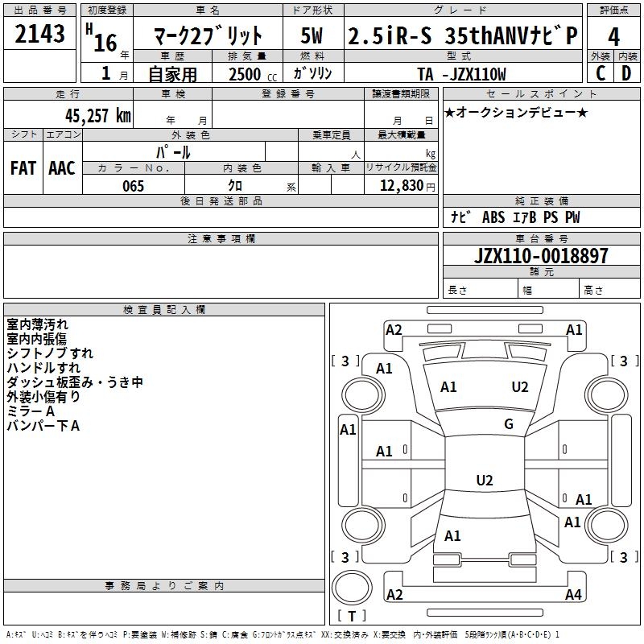Viewport: 644px width, 644px height.
Task: Select the 輸入車 header
Action: [331, 167]
